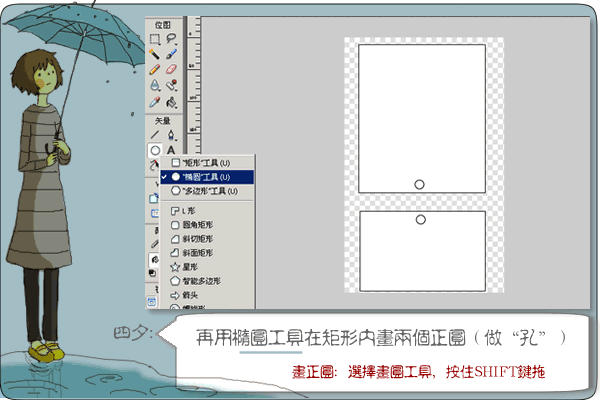Select the Marquee tool in bitmap section
The height and width of the screenshot is (400, 600).
[155, 38]
